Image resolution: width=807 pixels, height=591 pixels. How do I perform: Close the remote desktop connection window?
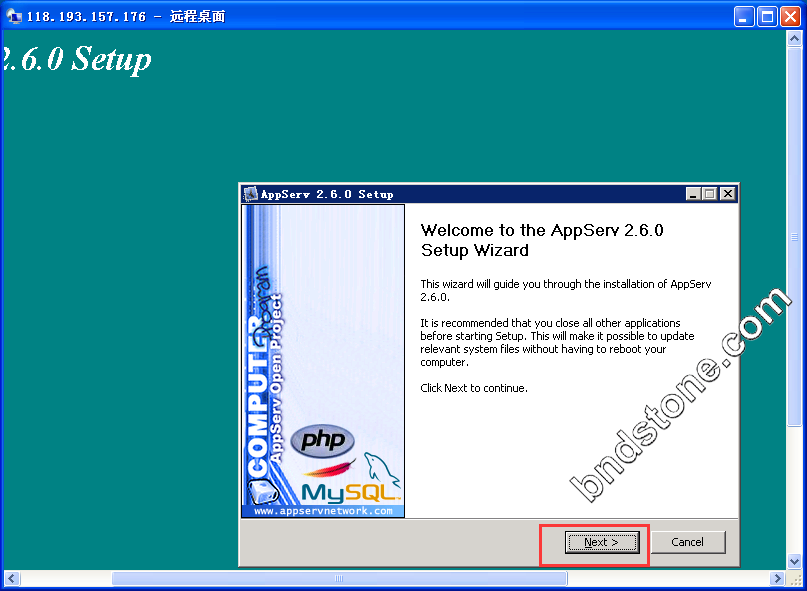[790, 16]
